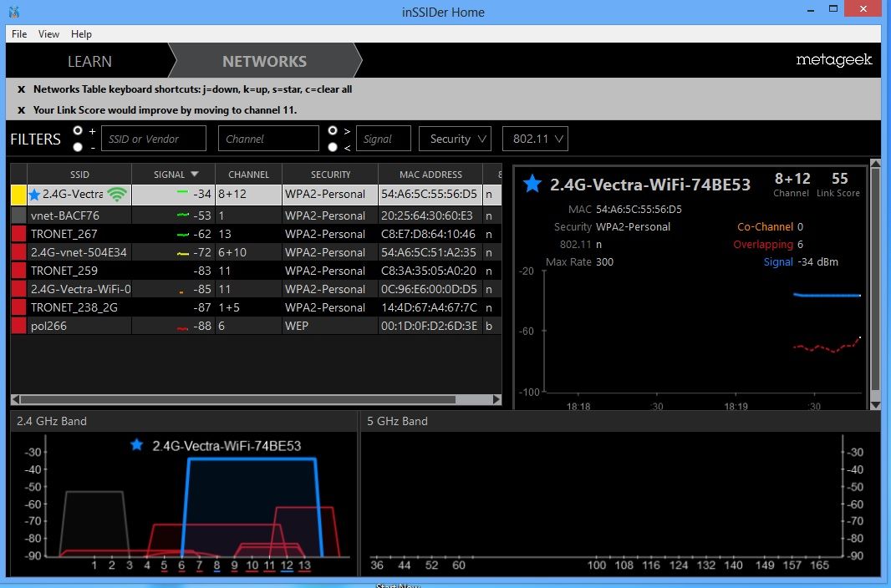Click up arrow of details panel scrollbar

875,164
